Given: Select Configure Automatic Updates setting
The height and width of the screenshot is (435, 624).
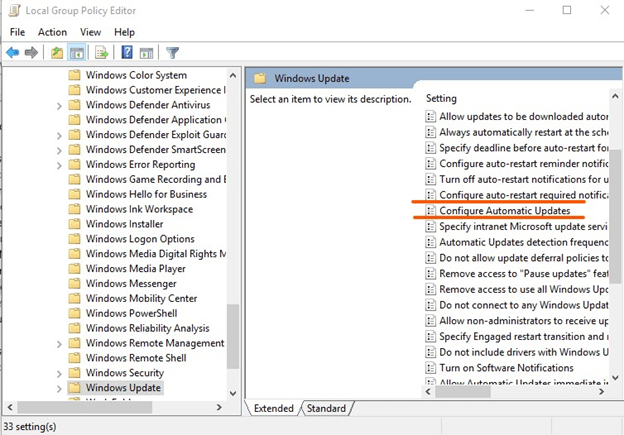Looking at the screenshot, I should pos(505,211).
